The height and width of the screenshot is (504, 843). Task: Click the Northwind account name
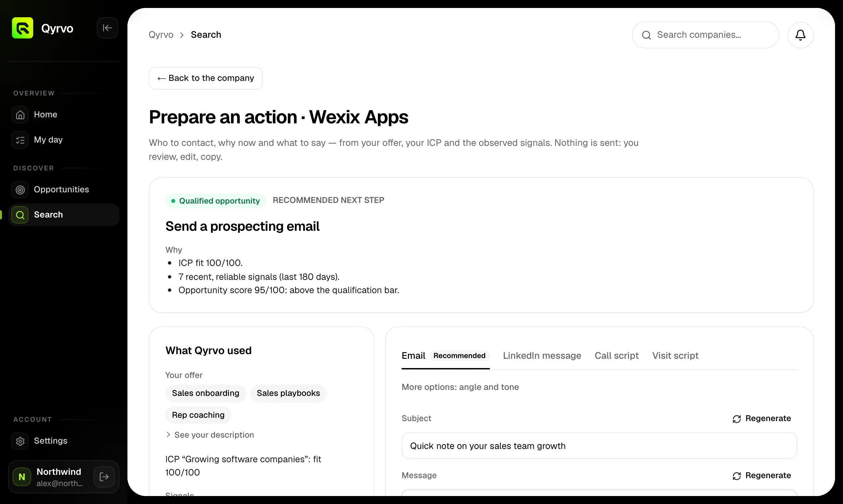pos(59,472)
